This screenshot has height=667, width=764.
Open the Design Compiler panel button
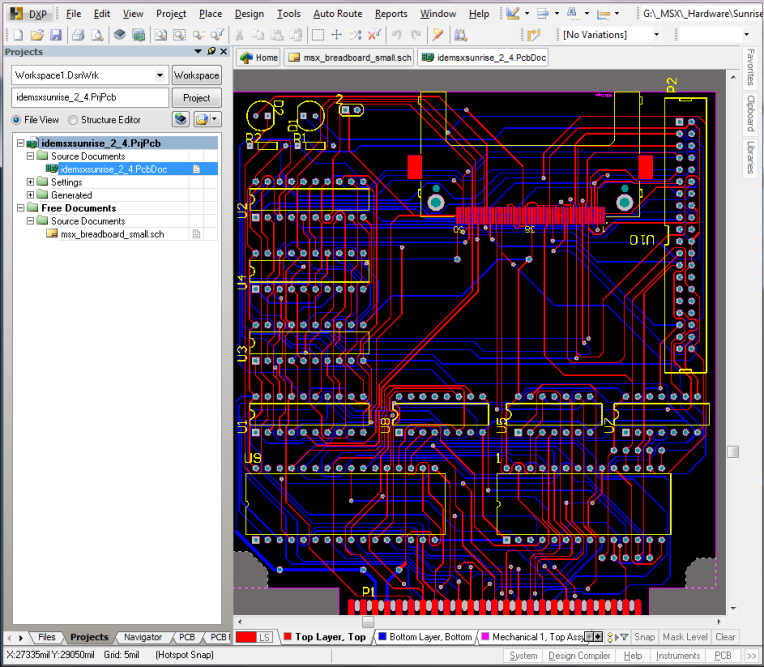[x=579, y=656]
